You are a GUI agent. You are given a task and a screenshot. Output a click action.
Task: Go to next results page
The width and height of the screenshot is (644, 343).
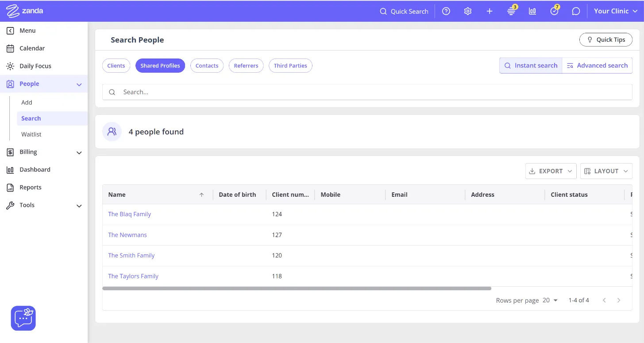[619, 300]
